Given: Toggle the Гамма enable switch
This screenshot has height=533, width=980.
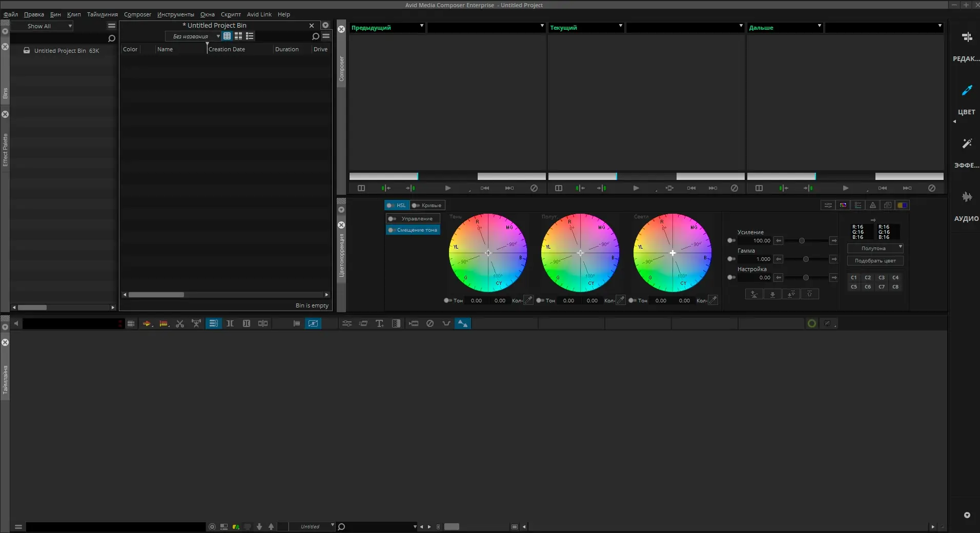Looking at the screenshot, I should pos(731,259).
